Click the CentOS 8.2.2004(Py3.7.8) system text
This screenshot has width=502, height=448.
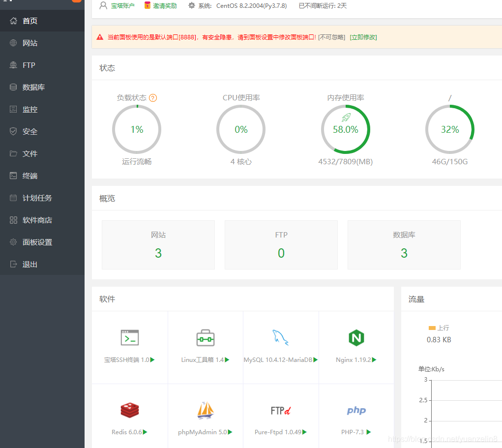point(252,6)
